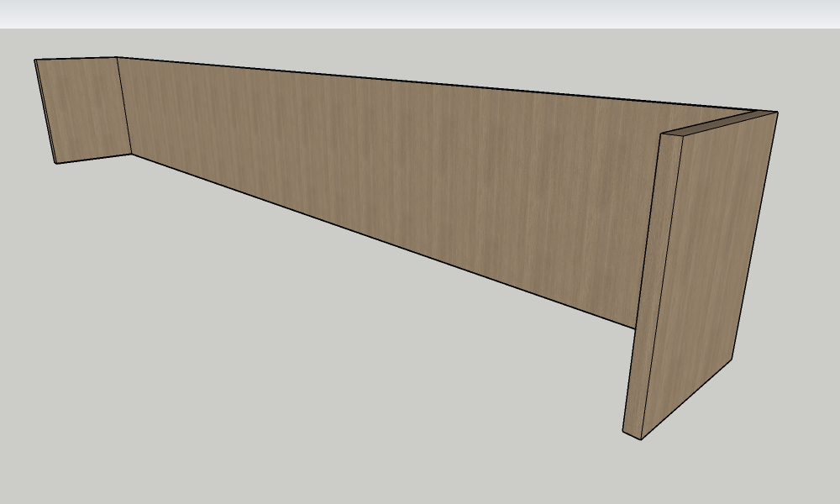Viewport: 840px width, 504px height.
Task: Click the top edge of the back panel
Action: [x=420, y=83]
